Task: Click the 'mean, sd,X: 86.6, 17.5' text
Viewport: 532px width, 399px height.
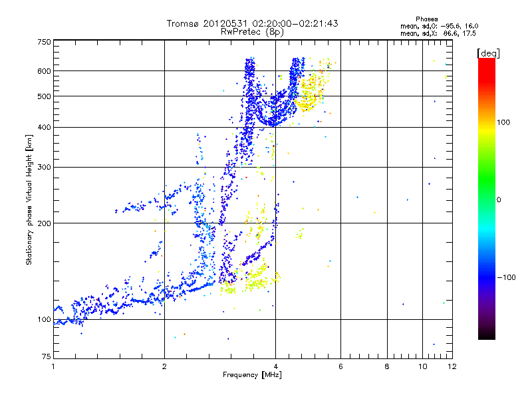Action: (x=438, y=33)
